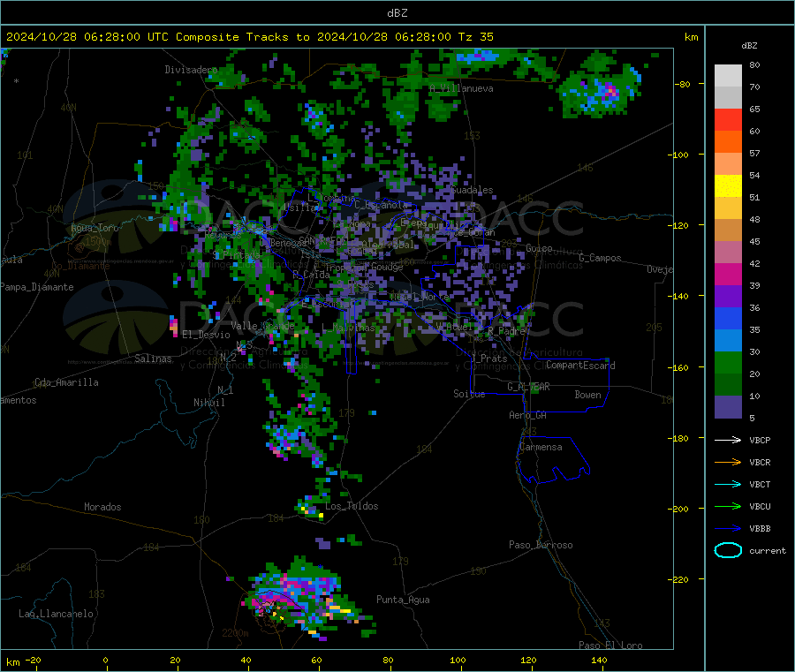
Task: Select the red 60 dBZ color swatch
Action: [728, 119]
